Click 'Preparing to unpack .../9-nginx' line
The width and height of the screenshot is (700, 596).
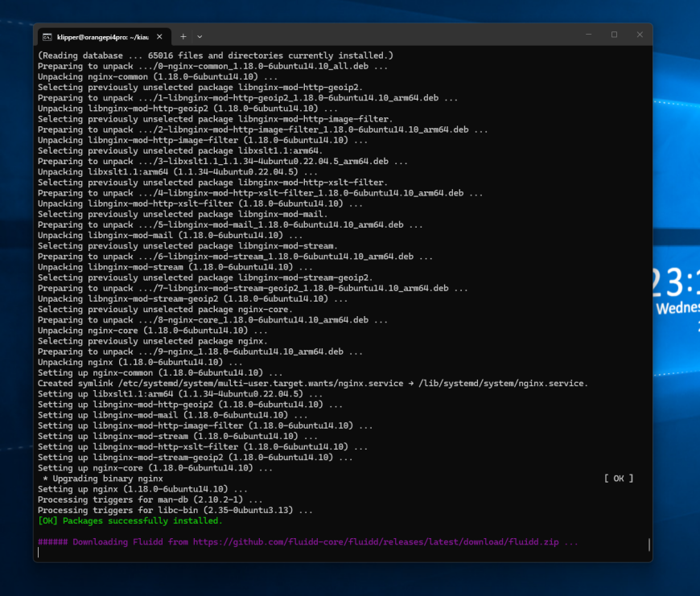(x=200, y=352)
